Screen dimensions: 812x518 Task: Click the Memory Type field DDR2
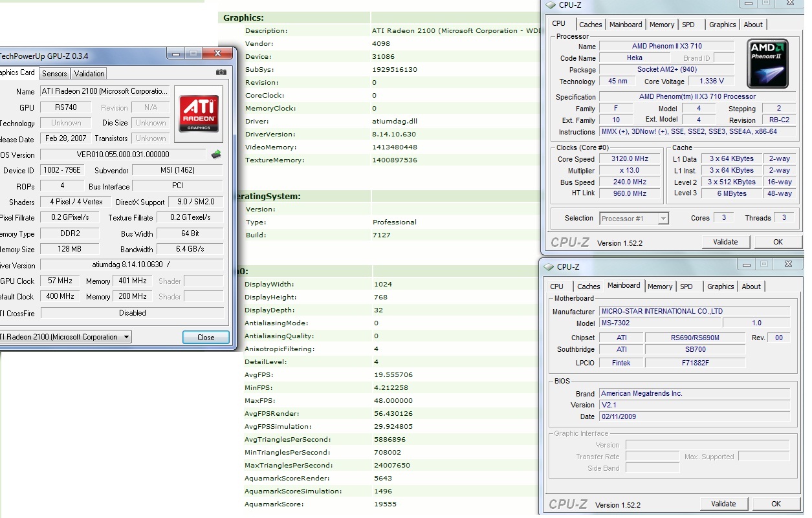coord(69,233)
